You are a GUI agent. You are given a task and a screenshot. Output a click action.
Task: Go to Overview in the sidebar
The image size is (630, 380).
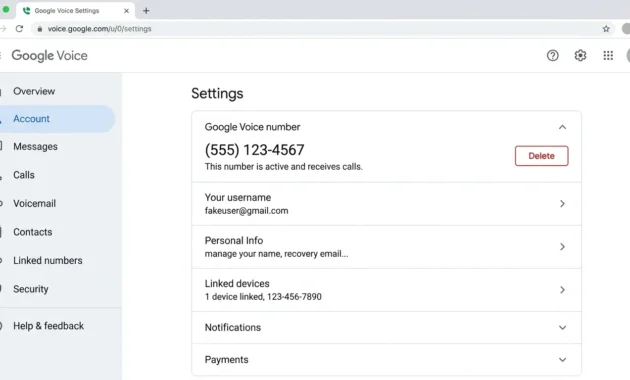pyautogui.click(x=34, y=91)
